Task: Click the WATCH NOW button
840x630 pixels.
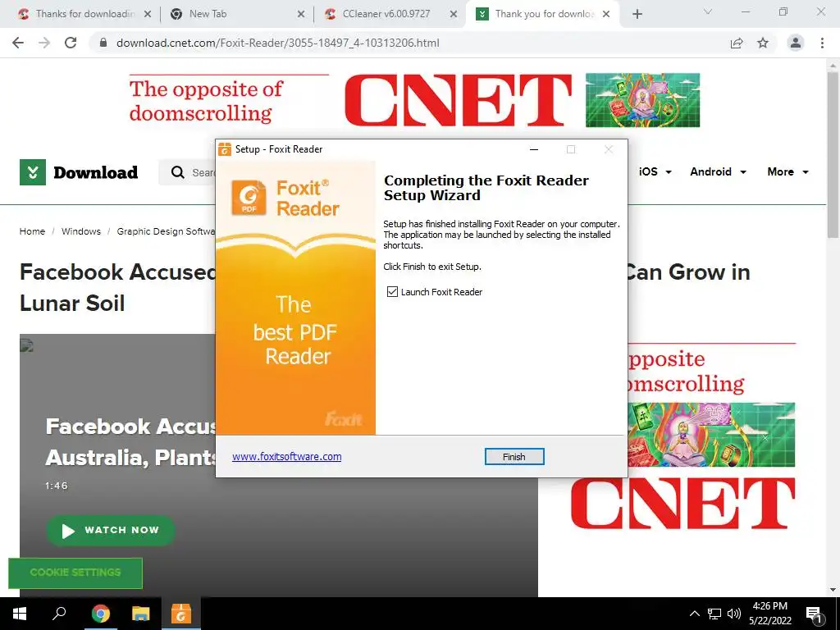Action: 111,531
